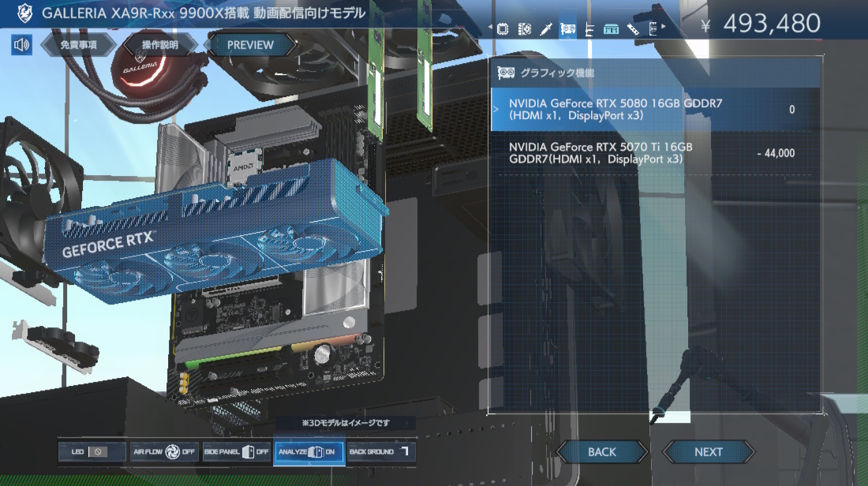Toggle the SIDE PANEL display
The image size is (868, 486).
pyautogui.click(x=237, y=452)
